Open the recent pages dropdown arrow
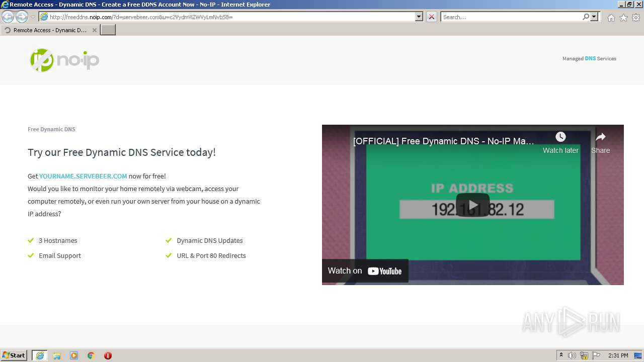This screenshot has width=644, height=362. coord(33,17)
